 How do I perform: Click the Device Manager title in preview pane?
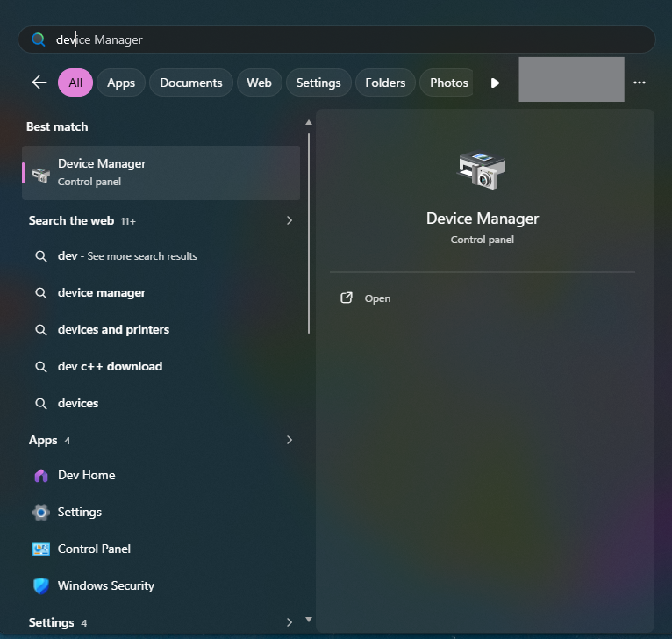point(483,219)
